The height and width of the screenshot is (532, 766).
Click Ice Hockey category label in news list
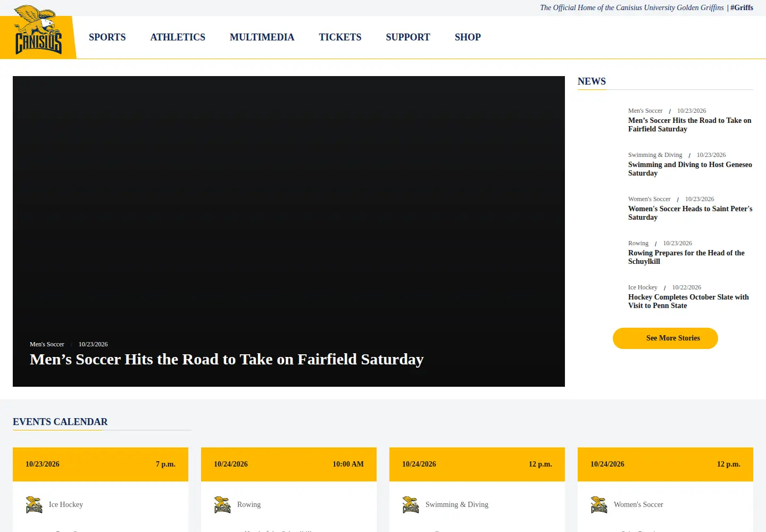pyautogui.click(x=643, y=287)
